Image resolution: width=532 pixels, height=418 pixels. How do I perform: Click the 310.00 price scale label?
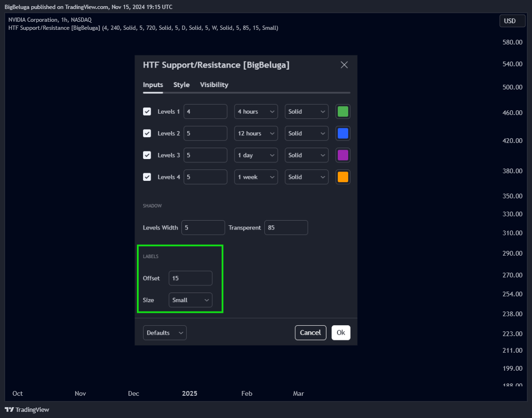512,233
